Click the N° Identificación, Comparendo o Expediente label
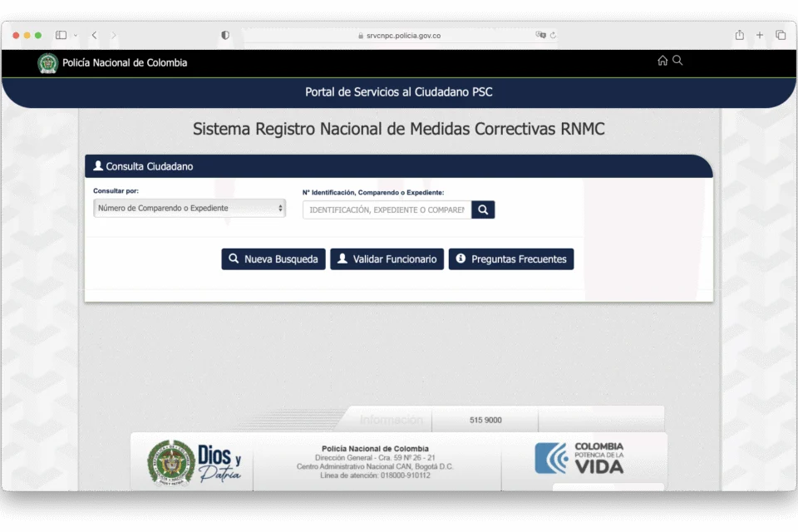The image size is (798, 532). 373,193
